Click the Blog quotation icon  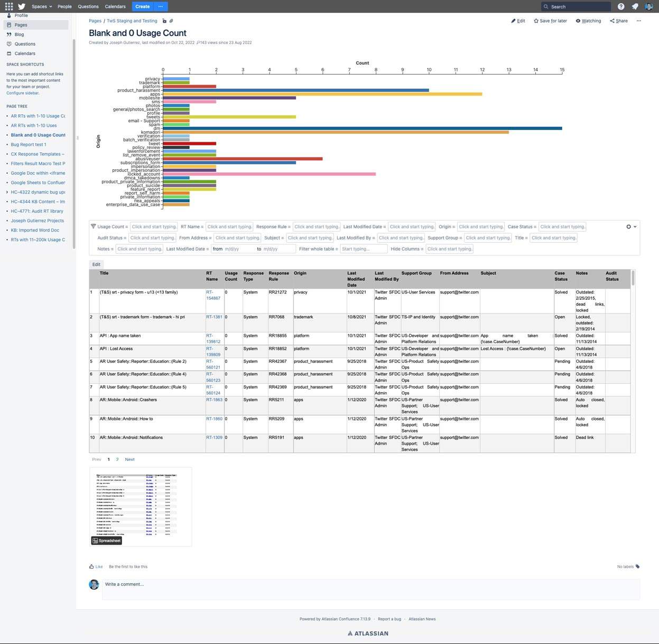[x=9, y=34]
